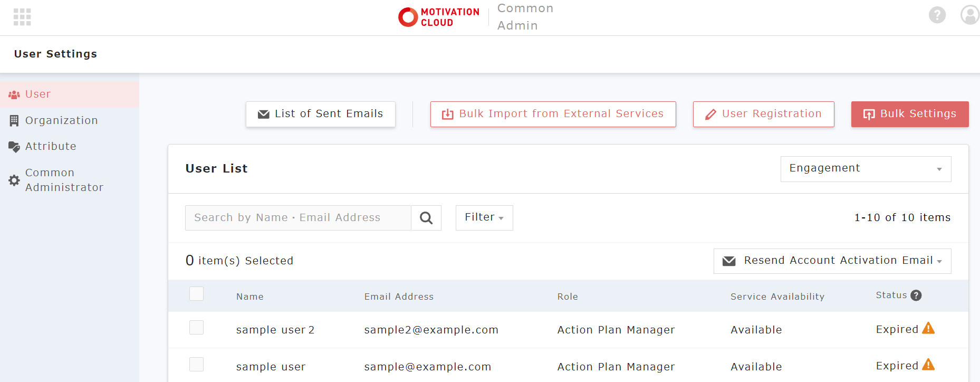Open the Filter dropdown
The image size is (980, 382).
pyautogui.click(x=484, y=218)
